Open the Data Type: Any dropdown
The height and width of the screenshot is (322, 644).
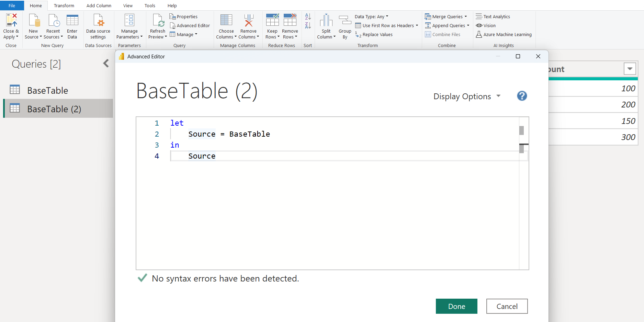[371, 16]
